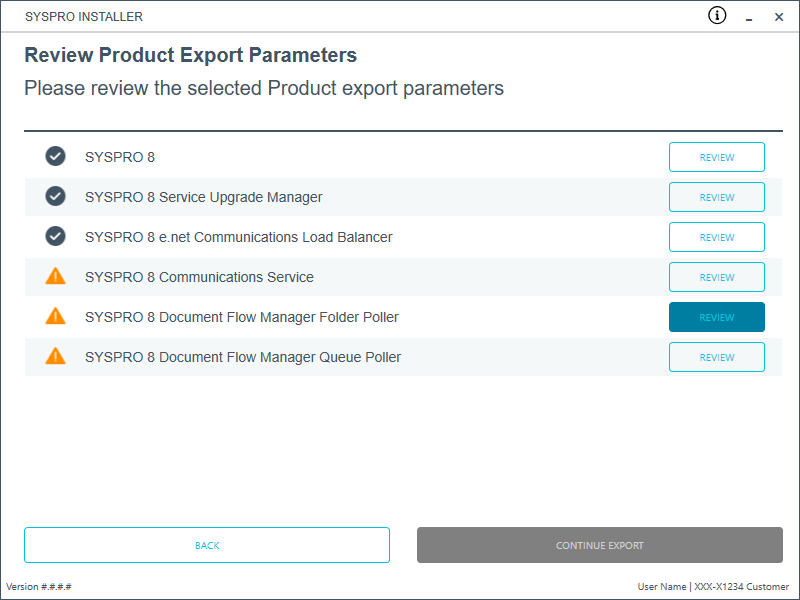Viewport: 800px width, 600px height.
Task: Go back with the Back button
Action: click(207, 545)
